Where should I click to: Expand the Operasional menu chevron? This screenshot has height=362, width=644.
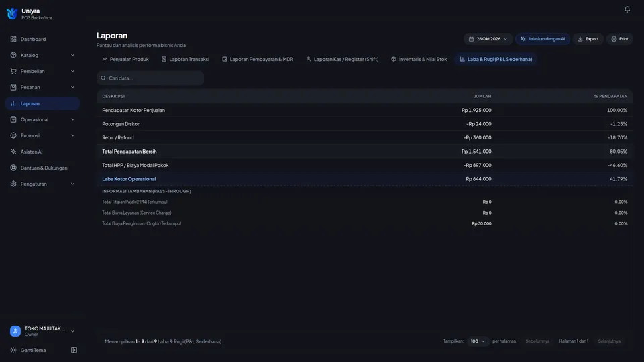72,119
